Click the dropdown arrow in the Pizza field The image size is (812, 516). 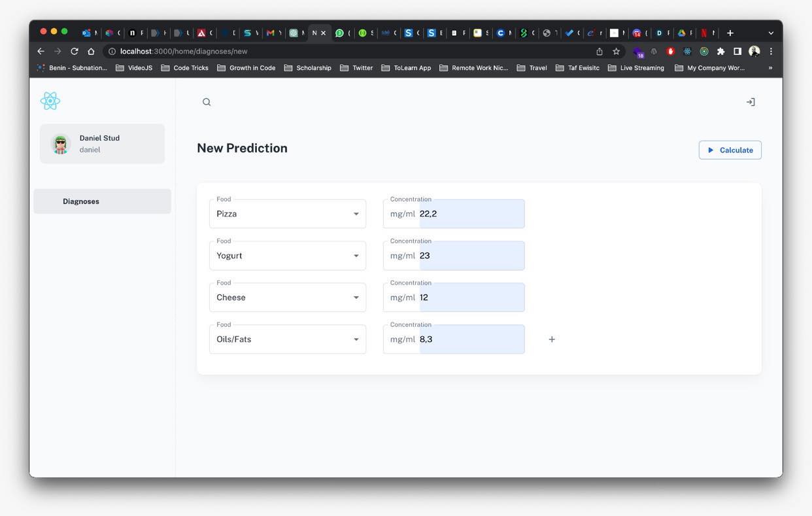pos(356,214)
